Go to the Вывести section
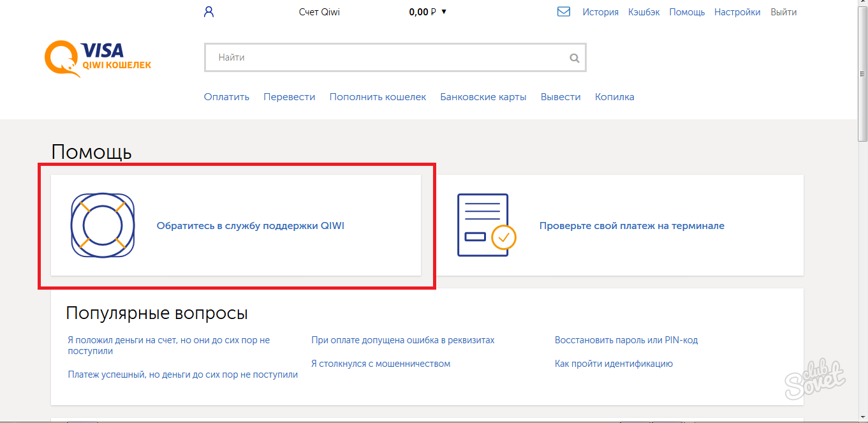Image resolution: width=868 pixels, height=423 pixels. point(561,97)
